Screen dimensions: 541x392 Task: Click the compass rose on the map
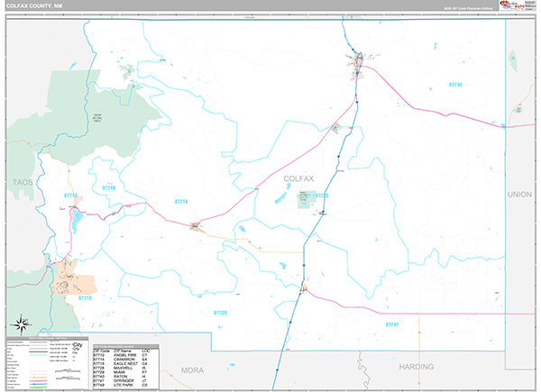21,324
